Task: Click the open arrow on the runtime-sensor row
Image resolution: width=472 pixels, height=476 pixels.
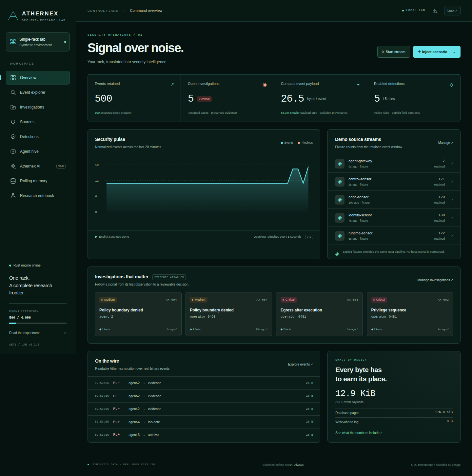Action: (452, 236)
